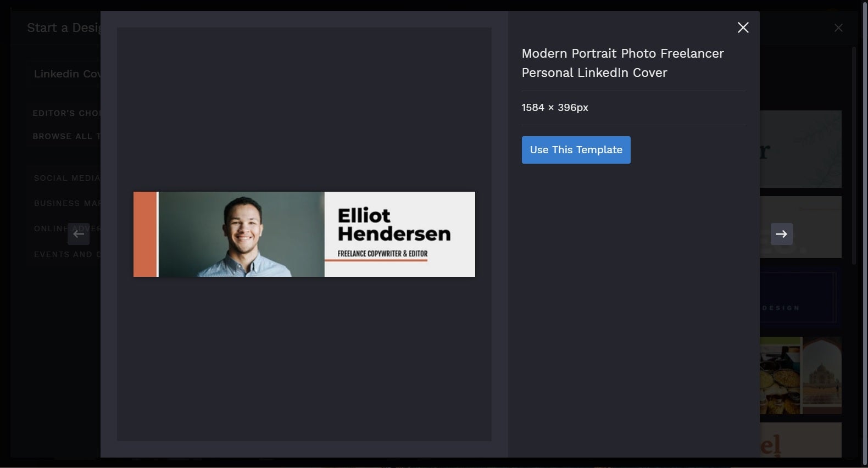Screen dimensions: 868x468
Task: Open the Elliot Hendersen cover preview image
Action: point(304,234)
